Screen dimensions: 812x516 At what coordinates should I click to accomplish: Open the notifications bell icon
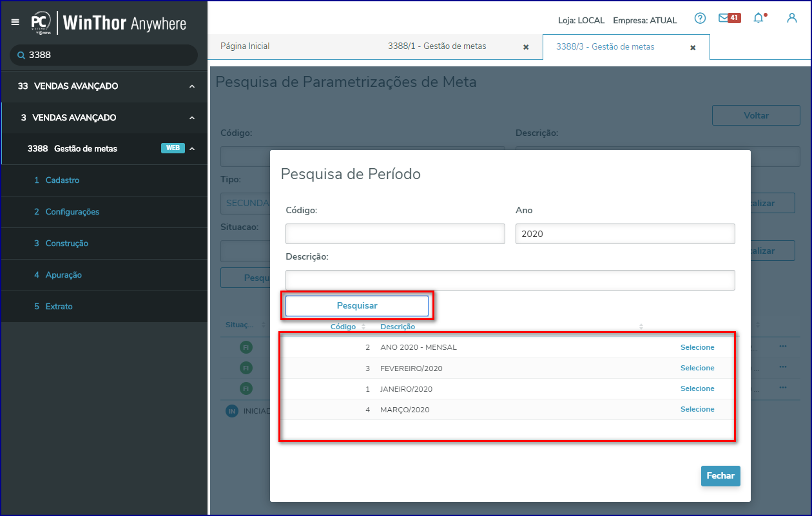[x=759, y=18]
